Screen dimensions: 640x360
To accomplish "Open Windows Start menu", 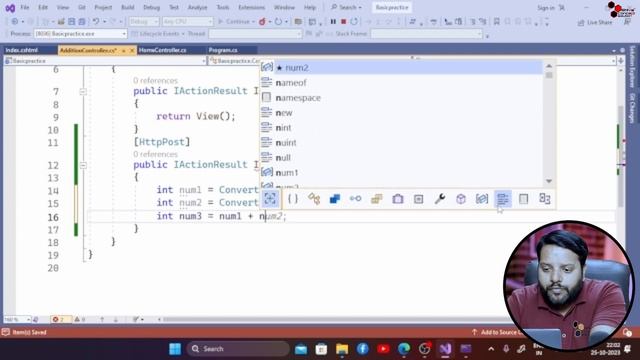I will (x=175, y=349).
